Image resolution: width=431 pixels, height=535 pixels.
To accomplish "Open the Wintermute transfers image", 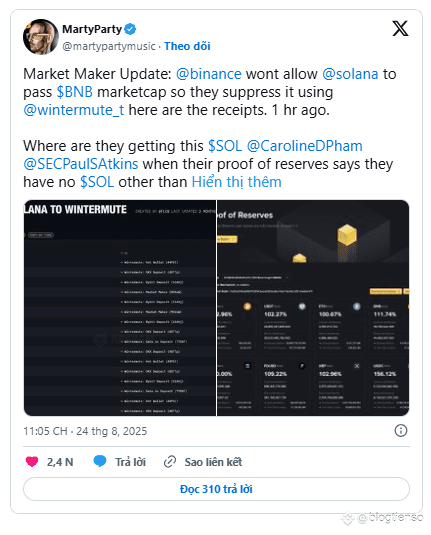I will click(120, 308).
